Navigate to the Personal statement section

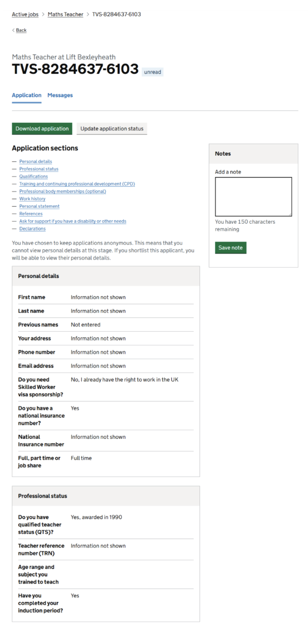point(39,206)
